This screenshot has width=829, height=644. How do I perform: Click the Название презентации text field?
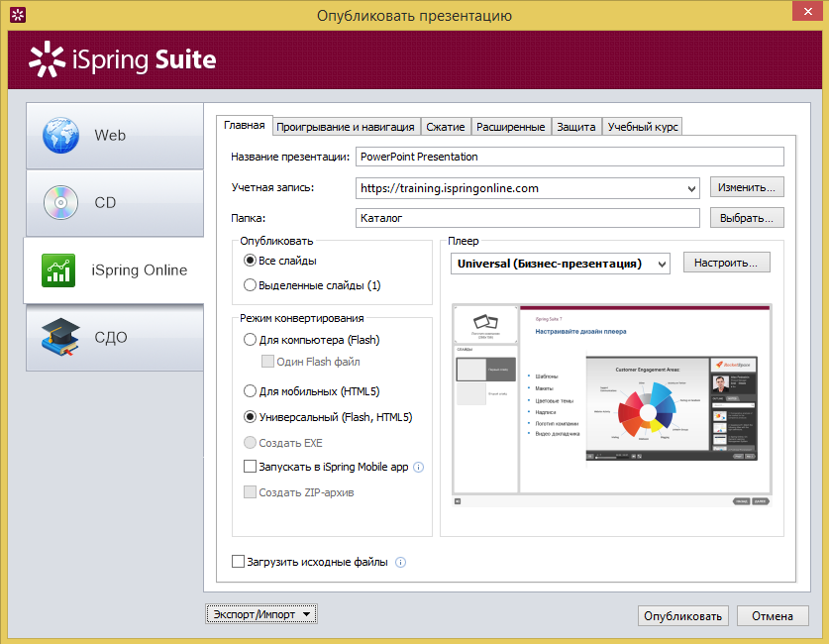click(570, 157)
